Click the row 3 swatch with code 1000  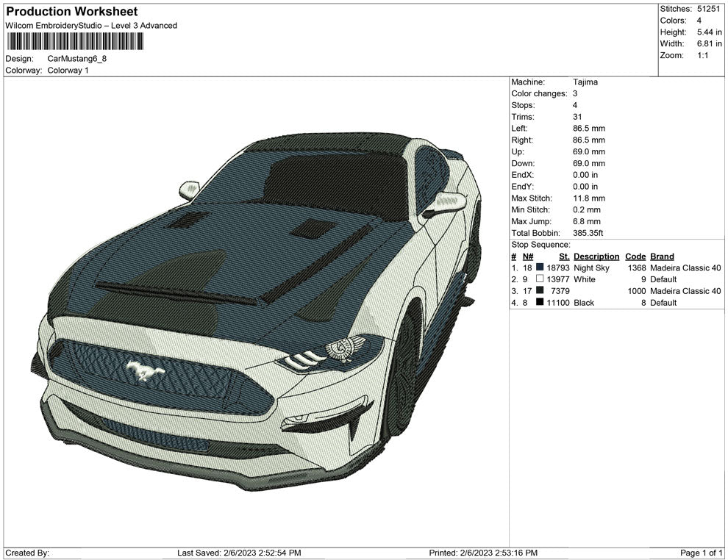540,291
